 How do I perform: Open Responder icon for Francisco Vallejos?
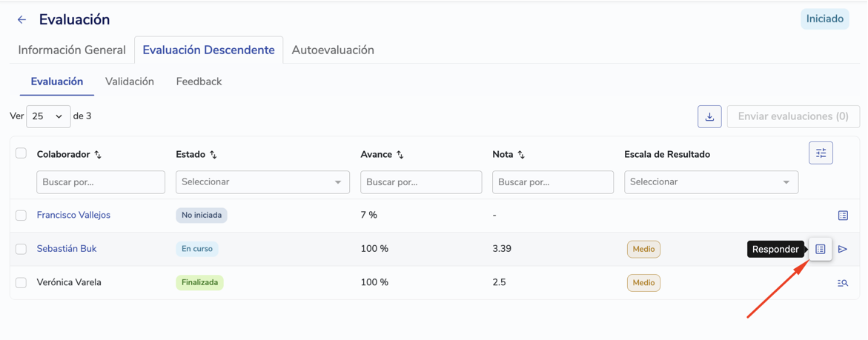tap(843, 216)
